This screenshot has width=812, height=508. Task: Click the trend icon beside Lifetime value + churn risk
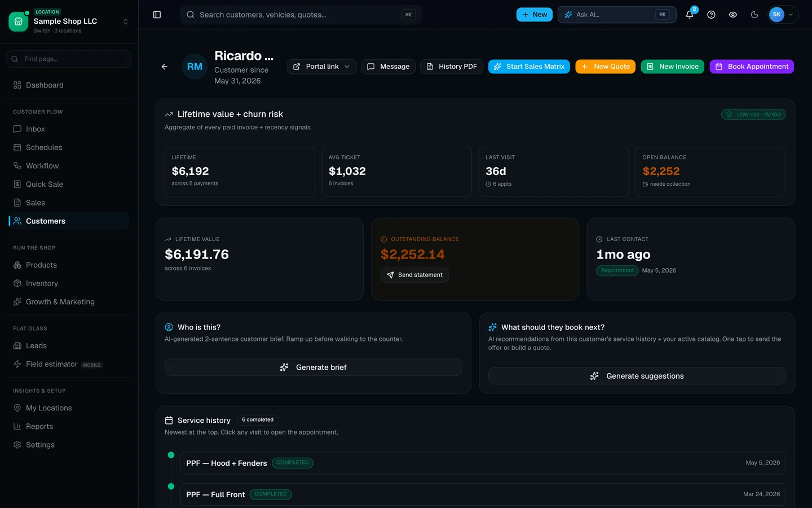coord(169,115)
